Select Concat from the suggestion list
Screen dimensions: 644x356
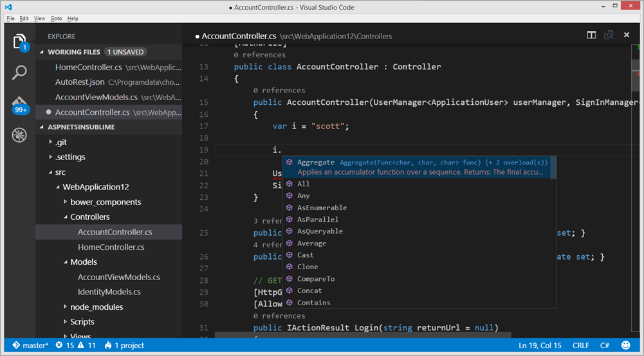click(x=419, y=291)
